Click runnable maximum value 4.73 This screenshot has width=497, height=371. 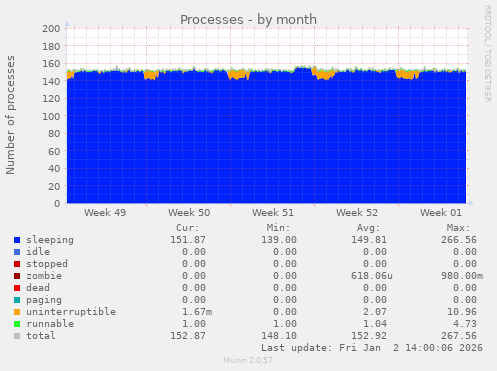[465, 324]
